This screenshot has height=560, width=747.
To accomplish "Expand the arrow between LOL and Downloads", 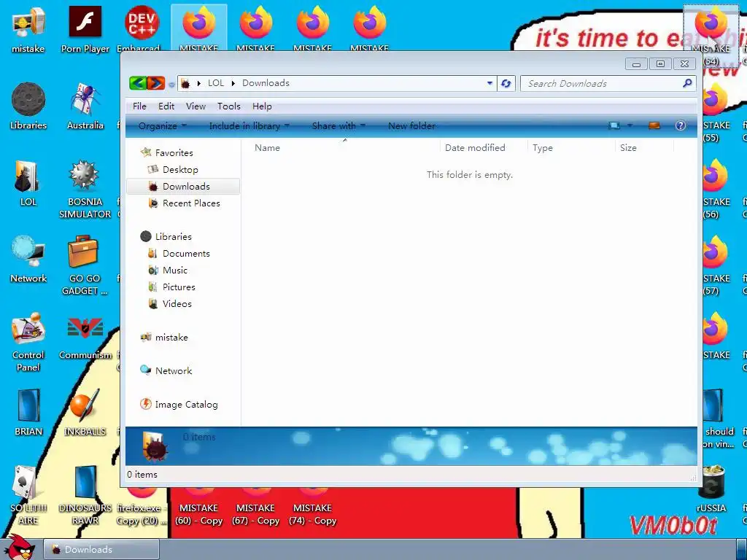I will pyautogui.click(x=233, y=83).
